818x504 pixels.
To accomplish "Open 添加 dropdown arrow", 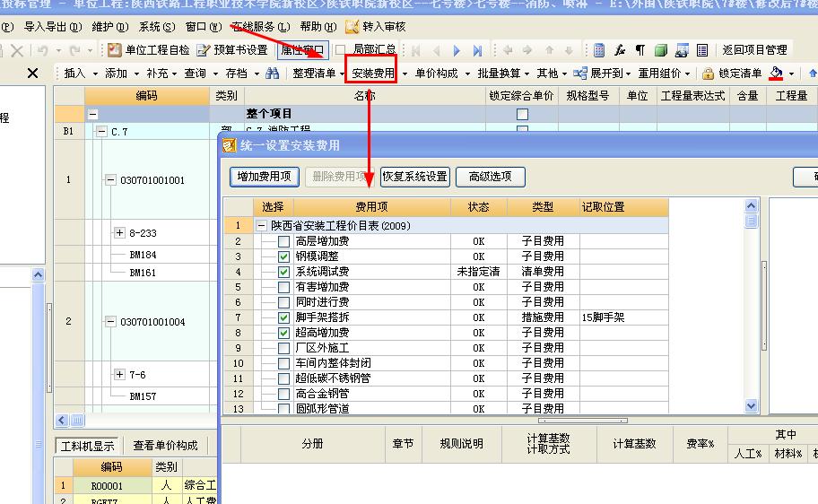I will click(x=136, y=74).
